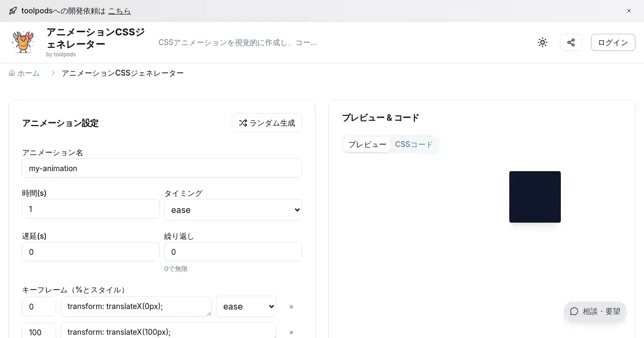Dismiss the top announcement banner
This screenshot has height=338, width=644.
(629, 11)
